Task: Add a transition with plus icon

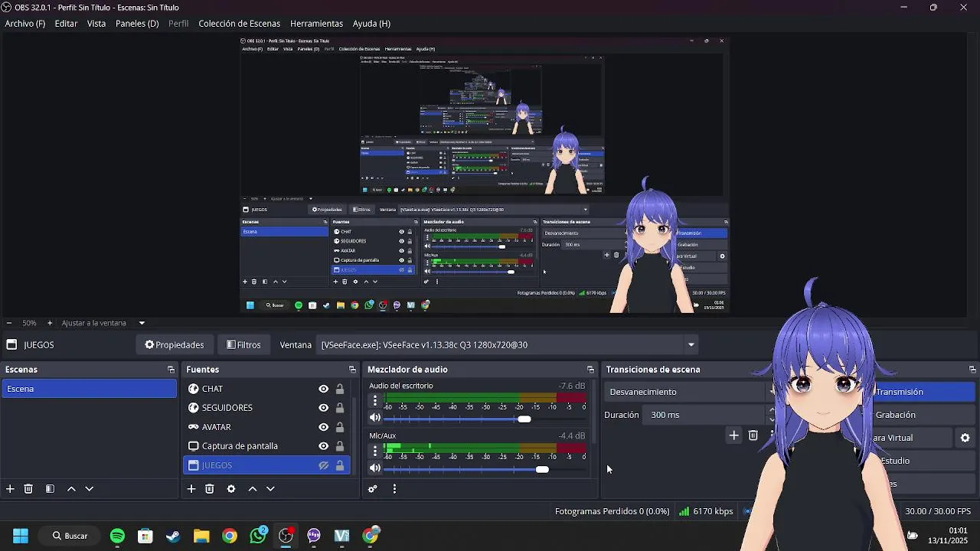Action: pos(733,435)
